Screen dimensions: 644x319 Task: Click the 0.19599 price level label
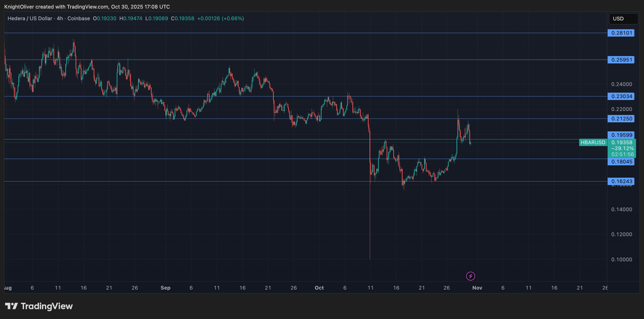(621, 135)
